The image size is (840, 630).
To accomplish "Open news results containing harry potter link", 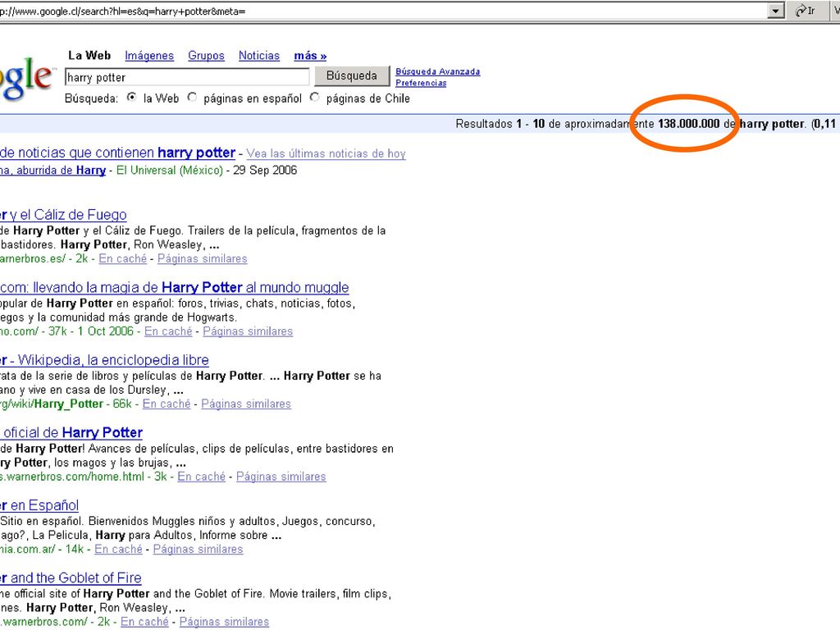I will tap(118, 153).
